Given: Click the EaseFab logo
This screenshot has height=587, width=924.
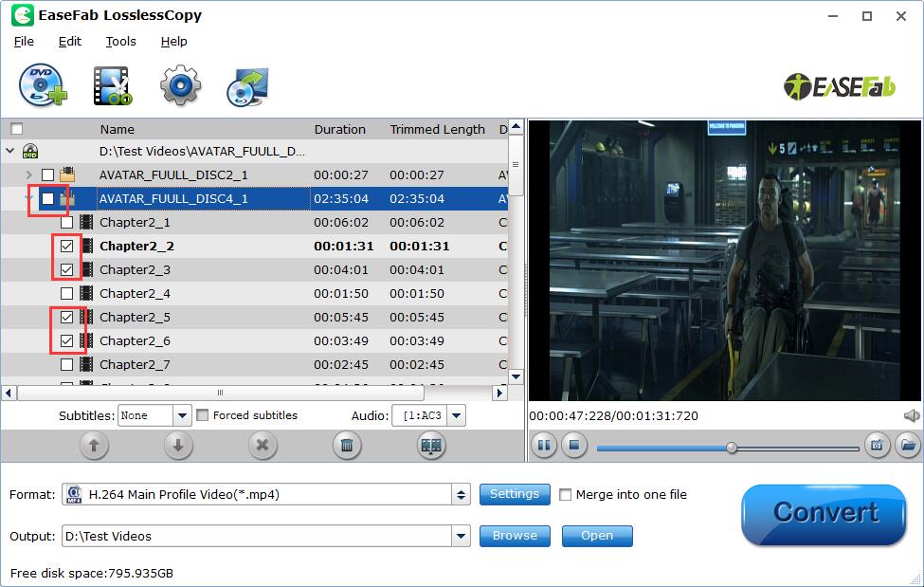Looking at the screenshot, I should coord(840,86).
